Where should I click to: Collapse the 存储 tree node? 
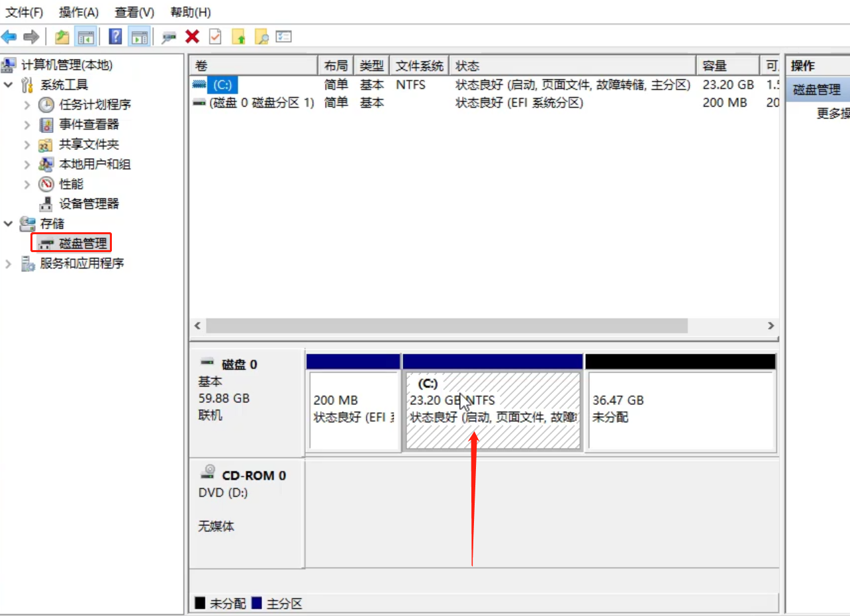pyautogui.click(x=9, y=224)
